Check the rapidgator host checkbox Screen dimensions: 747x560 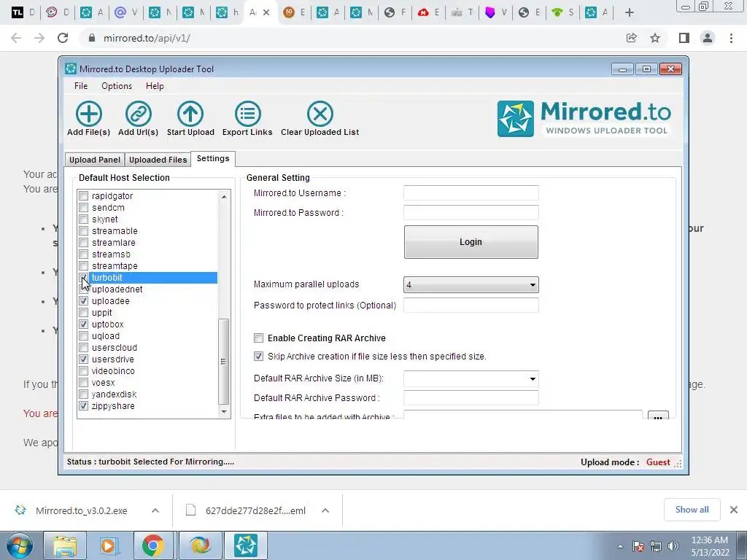point(84,195)
